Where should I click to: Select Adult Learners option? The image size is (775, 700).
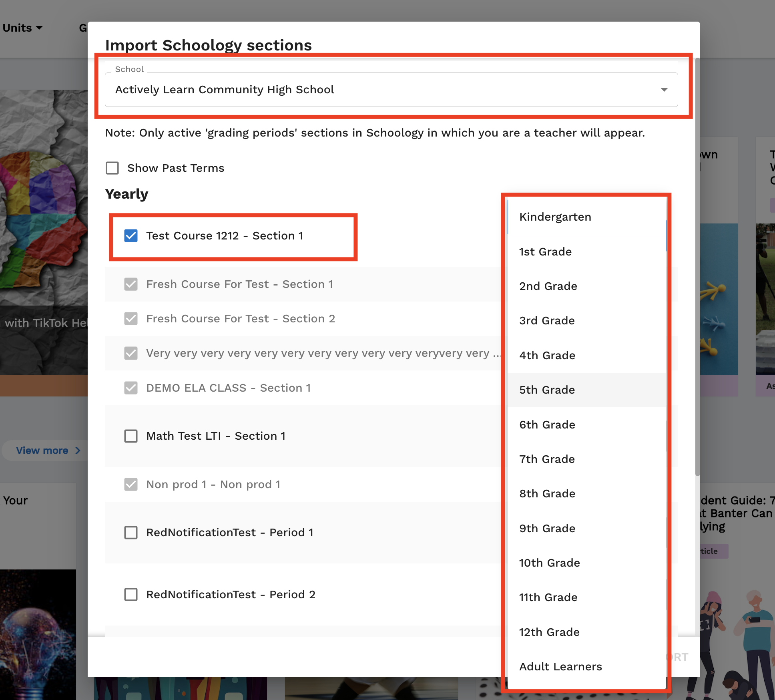tap(586, 667)
